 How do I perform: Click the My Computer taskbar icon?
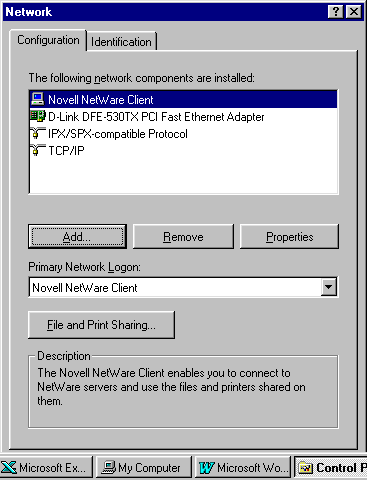tap(109, 467)
